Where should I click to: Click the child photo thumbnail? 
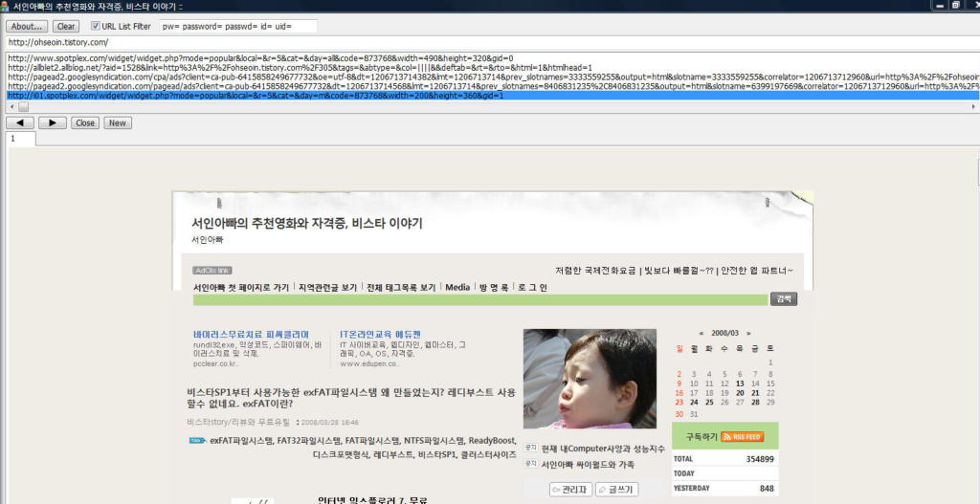tap(590, 379)
